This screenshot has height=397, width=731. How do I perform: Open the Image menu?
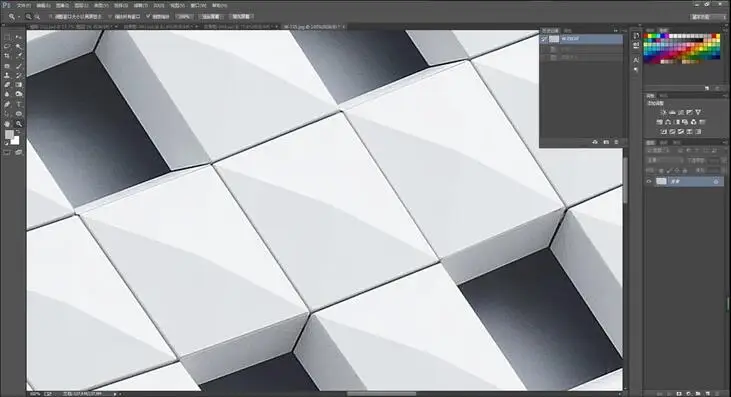(x=62, y=6)
